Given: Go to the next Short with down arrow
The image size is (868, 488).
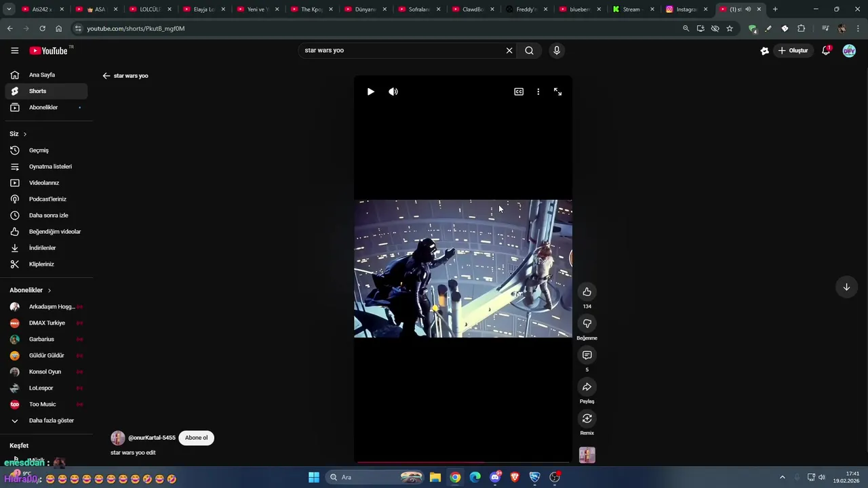Looking at the screenshot, I should click(846, 287).
